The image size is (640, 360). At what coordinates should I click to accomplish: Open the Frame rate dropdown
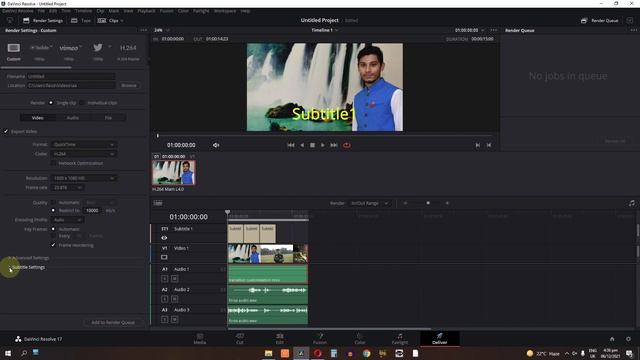pos(68,188)
